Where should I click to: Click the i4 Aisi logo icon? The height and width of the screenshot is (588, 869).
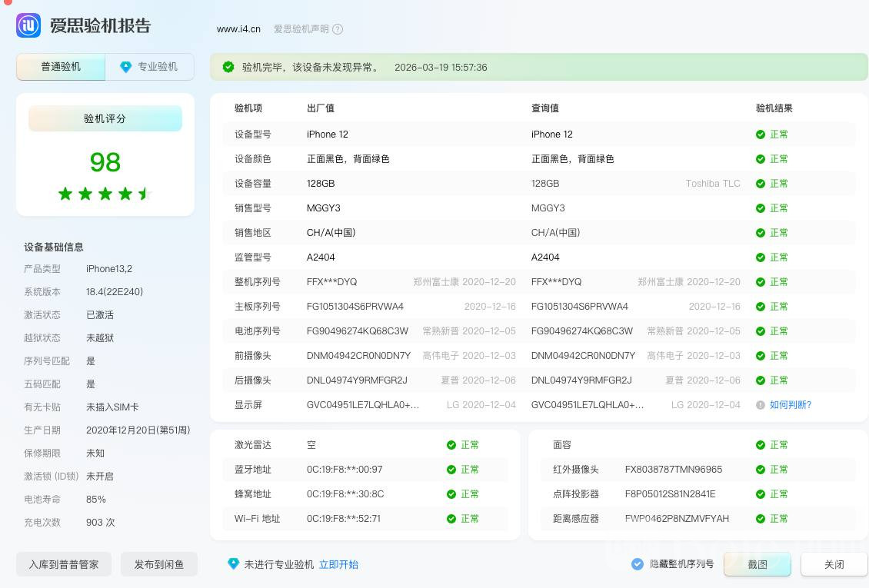point(28,25)
